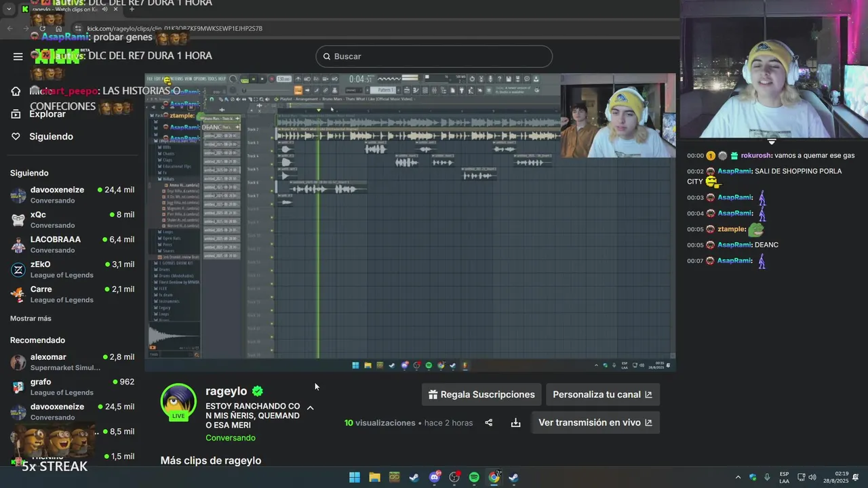This screenshot has height=488, width=868.
Task: Click the browser forward arrow
Action: pos(26,28)
